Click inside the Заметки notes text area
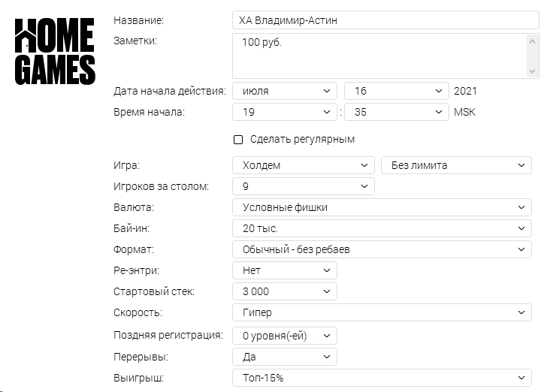 tap(379, 56)
